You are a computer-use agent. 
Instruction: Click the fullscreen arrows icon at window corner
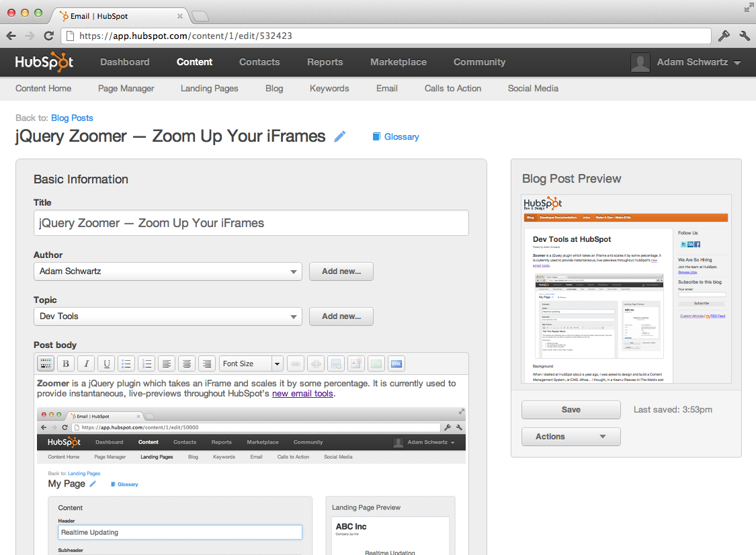(x=749, y=7)
